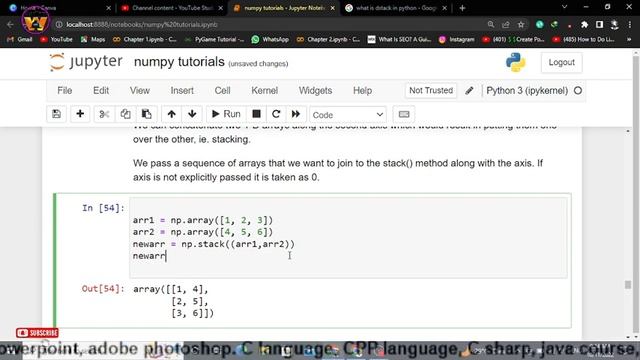
Task: Open the Widgets menu
Action: pos(315,91)
